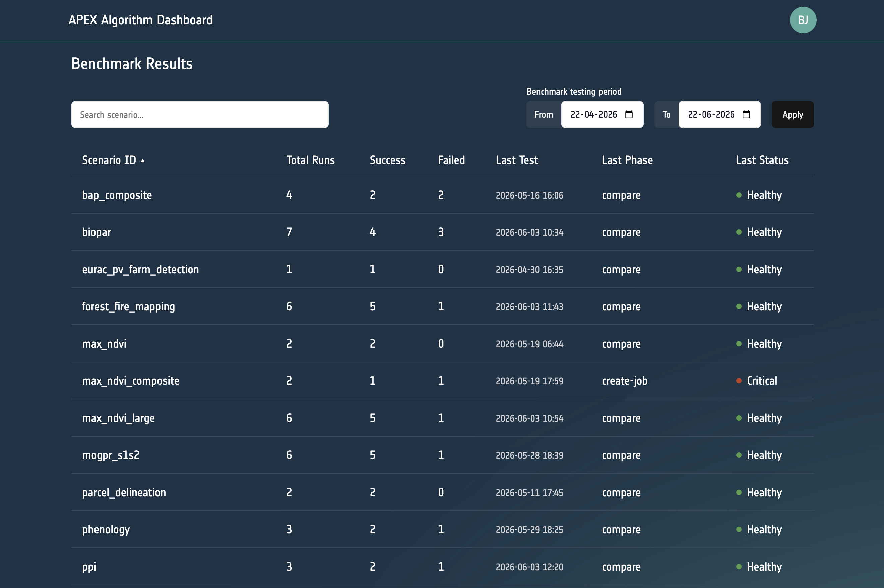Screen dimensions: 884x588
Task: Click the Apply button
Action: click(x=793, y=115)
